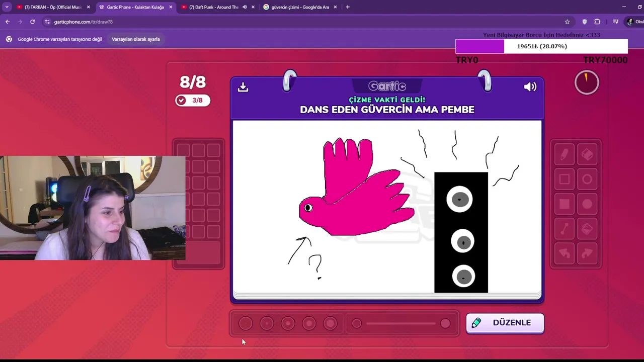Click the ÇİZME VAKTİ GELDİ! heading
The height and width of the screenshot is (362, 644).
(387, 100)
